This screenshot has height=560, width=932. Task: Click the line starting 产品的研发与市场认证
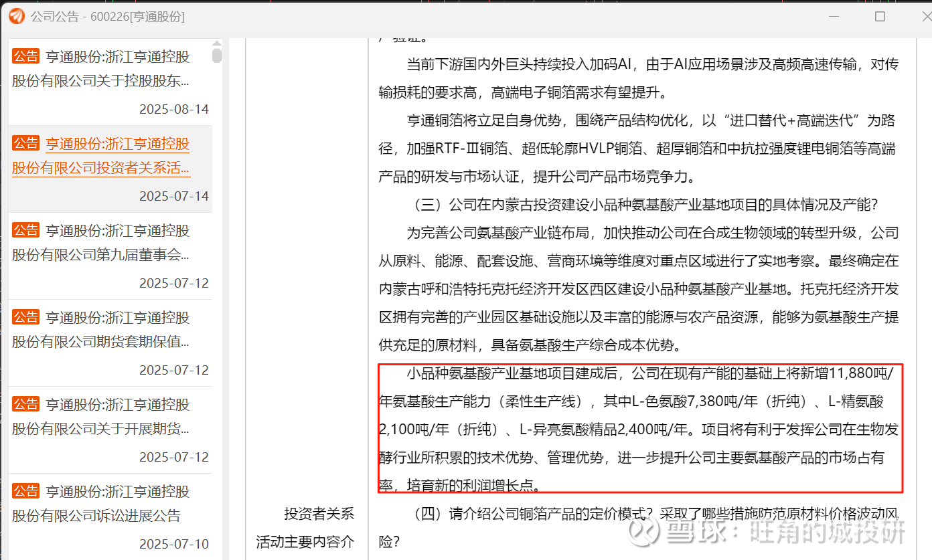tap(538, 177)
